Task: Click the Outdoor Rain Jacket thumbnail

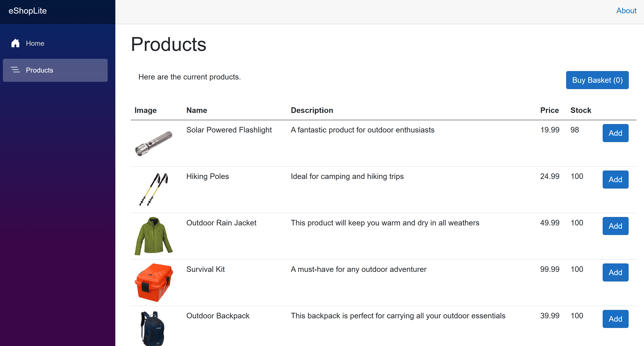Action: coord(154,236)
